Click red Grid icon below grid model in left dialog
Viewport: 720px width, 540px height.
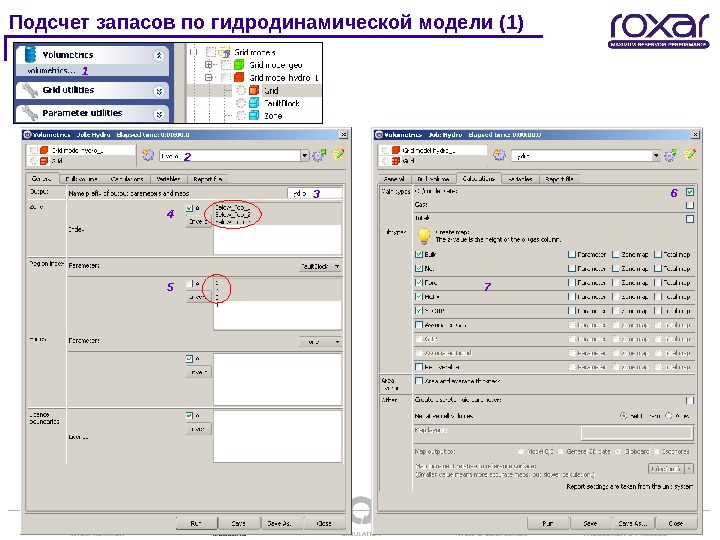(x=44, y=161)
